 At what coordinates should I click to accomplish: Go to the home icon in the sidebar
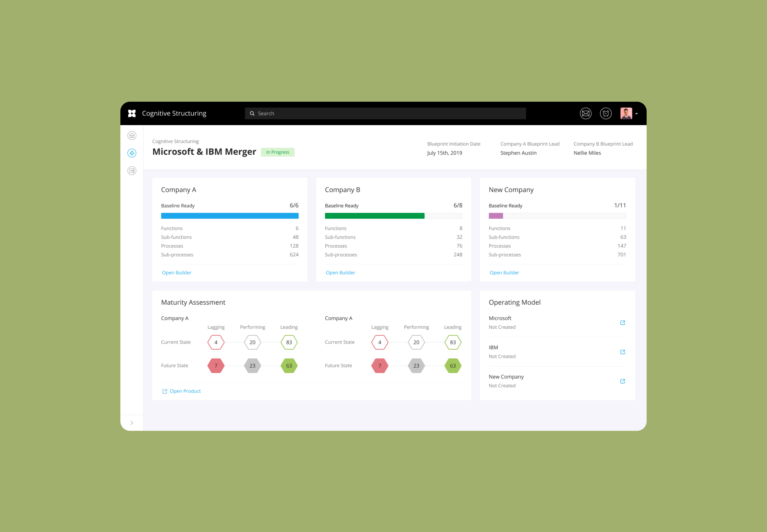click(x=132, y=135)
